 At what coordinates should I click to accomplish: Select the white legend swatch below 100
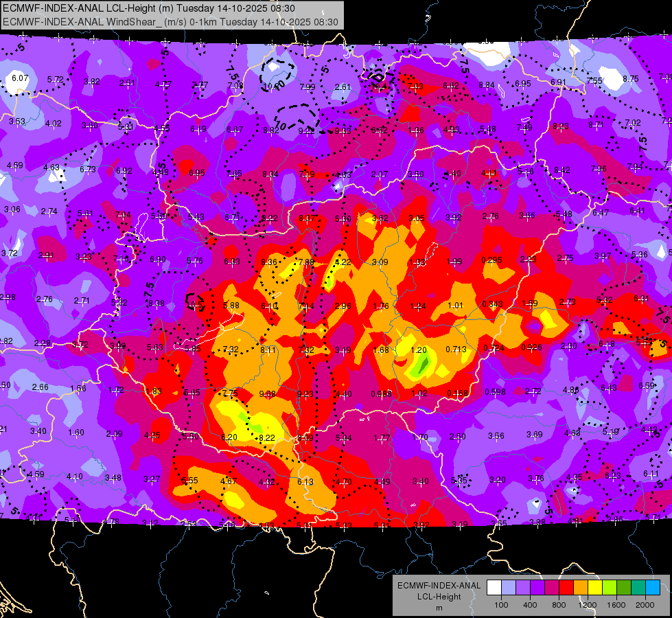point(494,588)
